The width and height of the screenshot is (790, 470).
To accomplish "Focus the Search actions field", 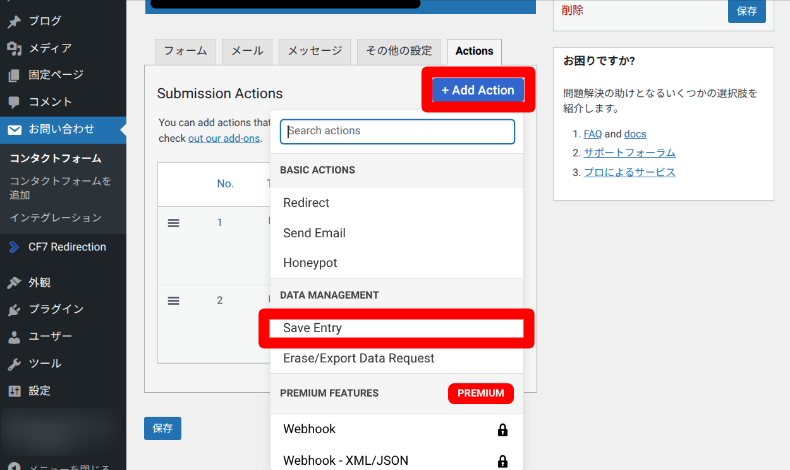I will coord(398,131).
